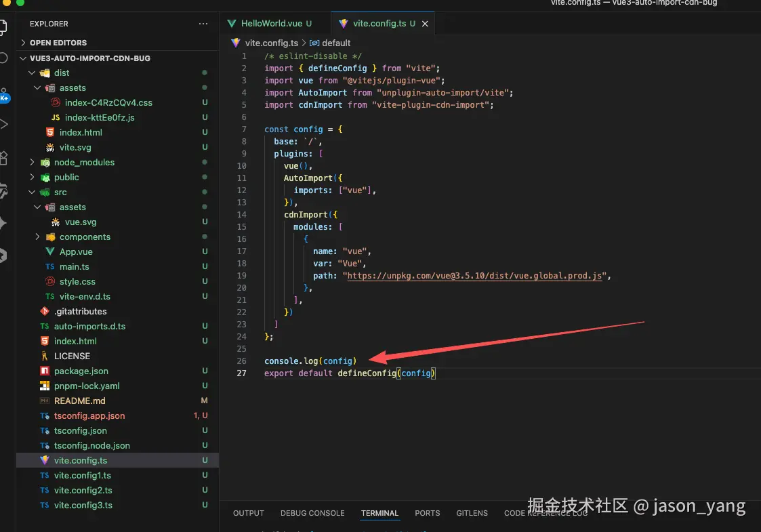The width and height of the screenshot is (761, 532).
Task: Switch to the PORTS panel tab
Action: tap(427, 513)
